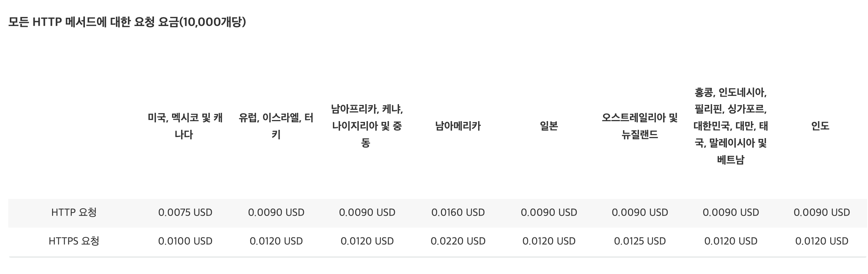
Task: Click the HTTPS 요청 row label
Action: click(x=74, y=241)
